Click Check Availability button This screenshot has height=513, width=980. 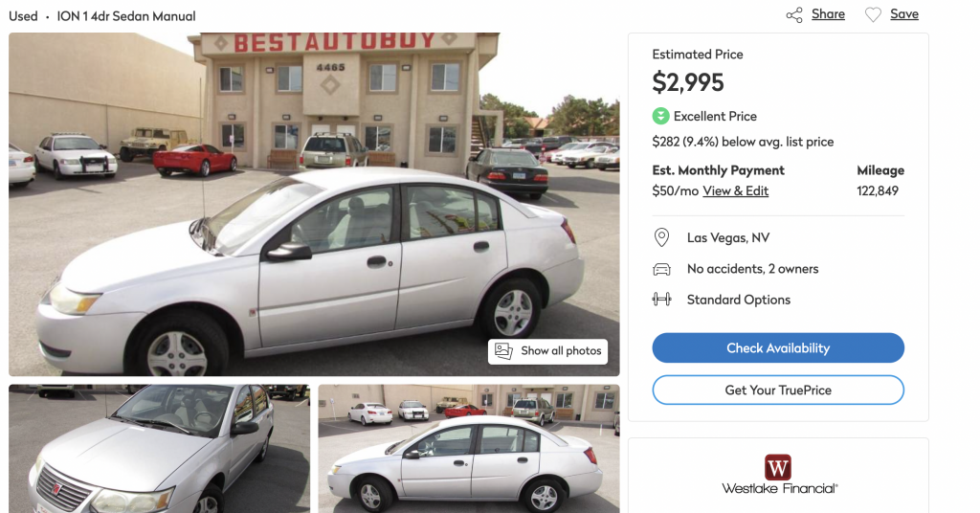[778, 348]
